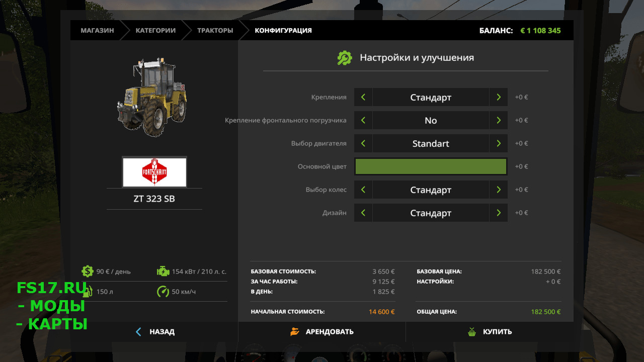
Task: Click the Настройки и улучшения heading
Action: pos(417,58)
